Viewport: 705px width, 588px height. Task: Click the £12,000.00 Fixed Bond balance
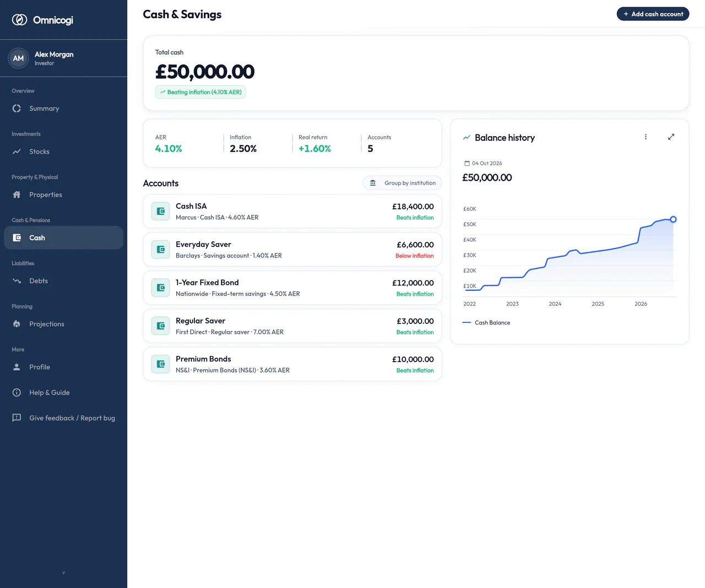pos(413,283)
